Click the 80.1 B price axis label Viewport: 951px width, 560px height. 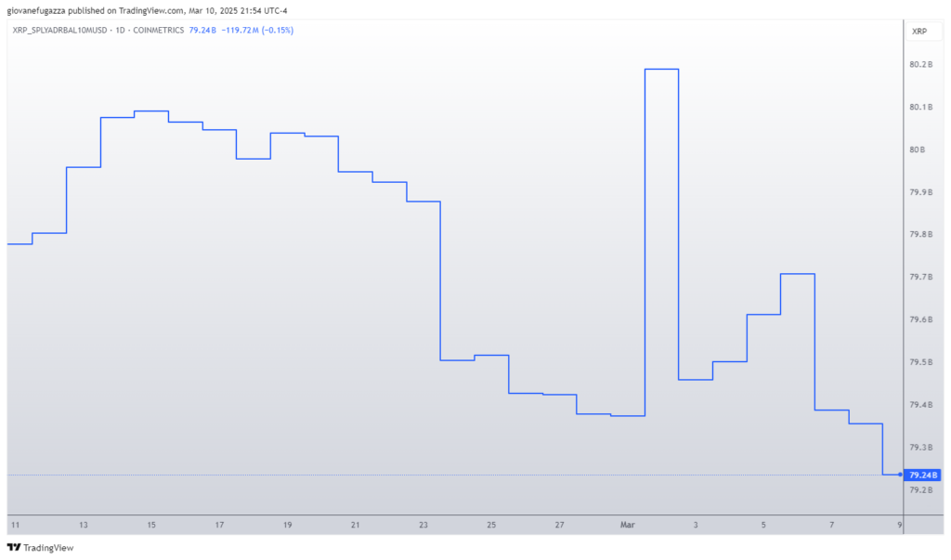[920, 107]
